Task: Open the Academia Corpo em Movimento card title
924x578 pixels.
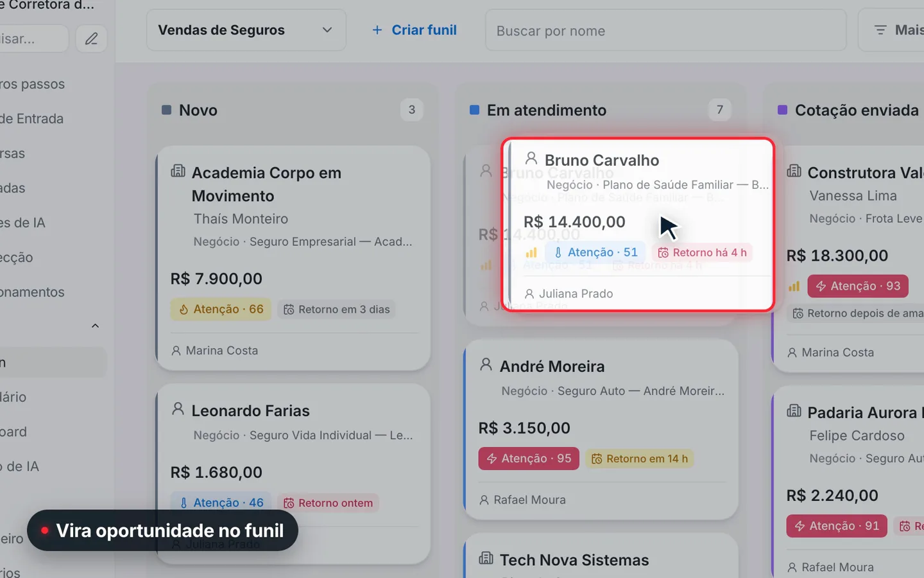Action: click(266, 184)
